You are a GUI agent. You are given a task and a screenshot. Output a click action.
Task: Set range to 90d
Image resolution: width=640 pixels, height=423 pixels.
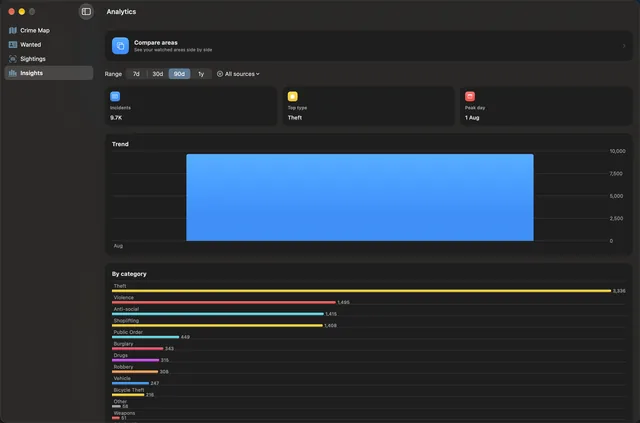coord(179,74)
